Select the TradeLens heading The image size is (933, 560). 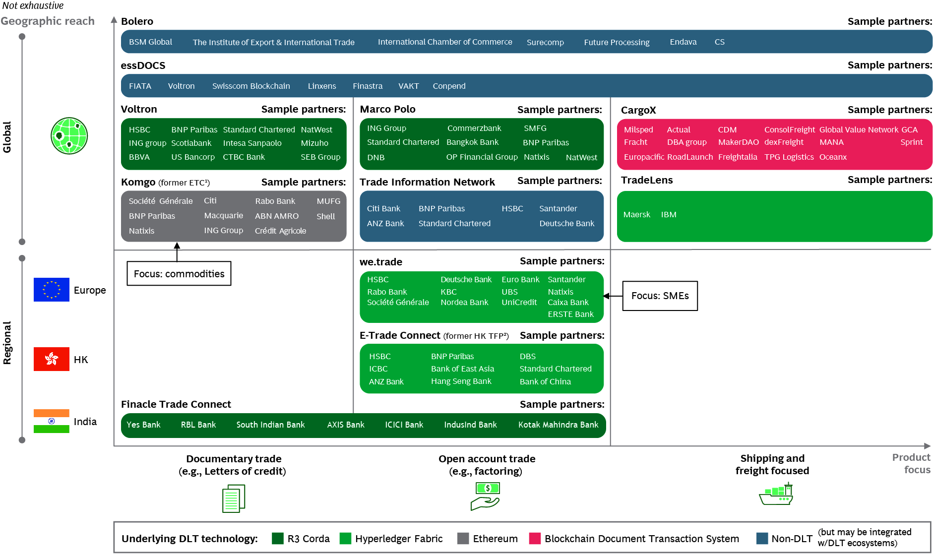tap(646, 180)
